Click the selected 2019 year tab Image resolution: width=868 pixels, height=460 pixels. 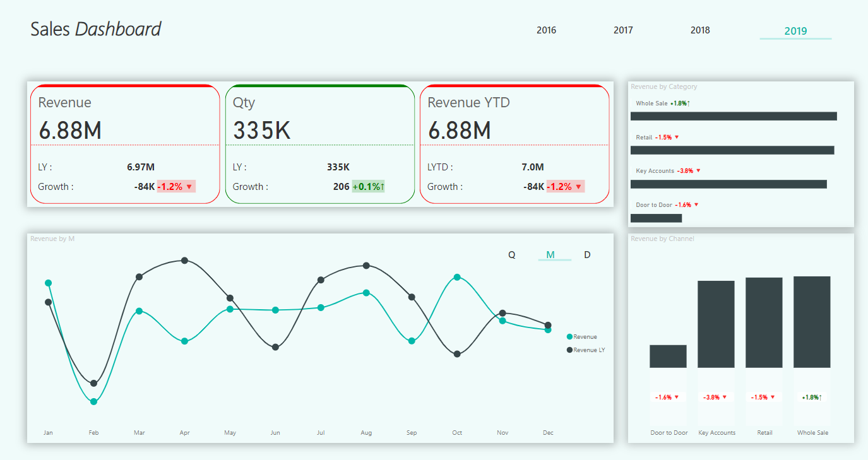[795, 31]
